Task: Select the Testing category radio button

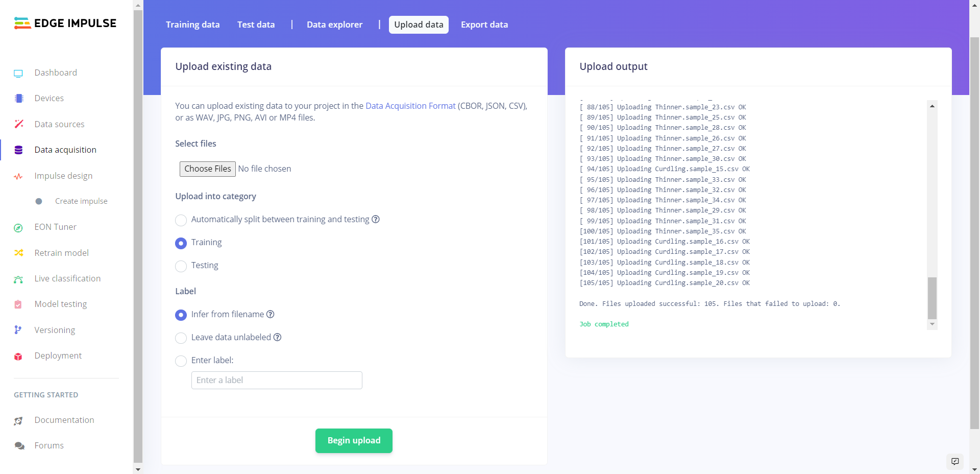Action: 181,266
